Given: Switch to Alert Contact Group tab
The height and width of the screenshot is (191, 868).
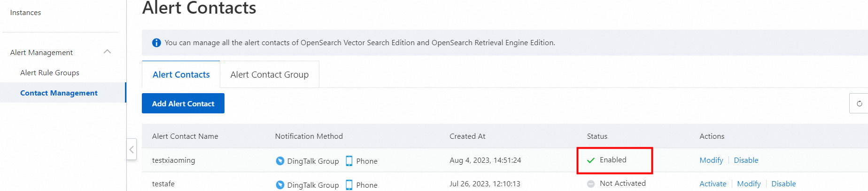Looking at the screenshot, I should click(270, 74).
